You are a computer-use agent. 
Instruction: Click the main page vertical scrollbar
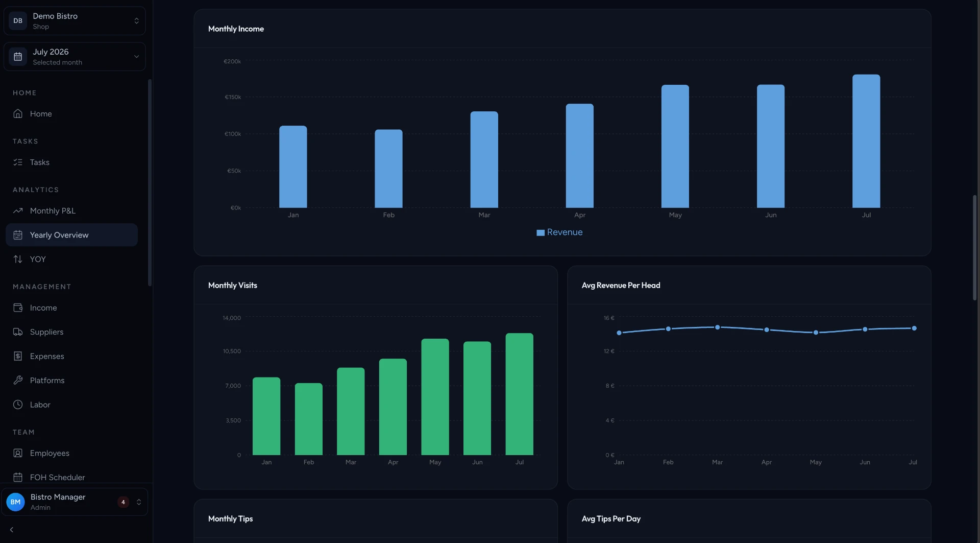click(x=974, y=248)
